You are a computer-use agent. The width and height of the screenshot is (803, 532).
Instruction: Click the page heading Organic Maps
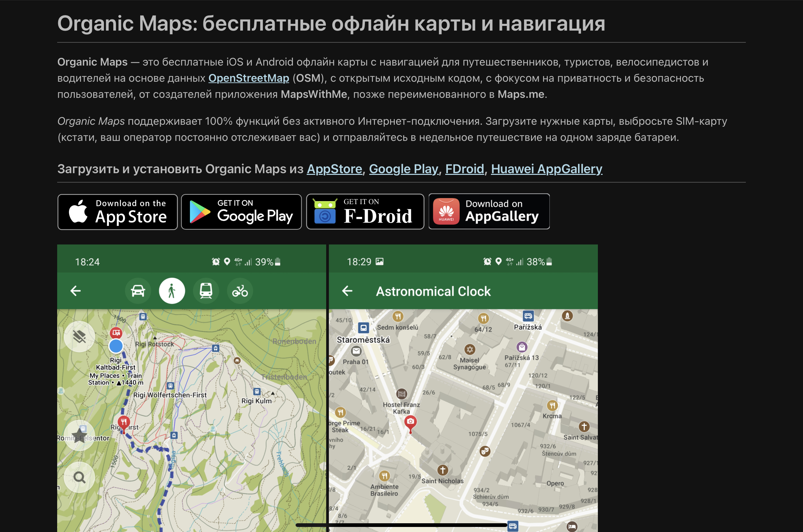331,24
